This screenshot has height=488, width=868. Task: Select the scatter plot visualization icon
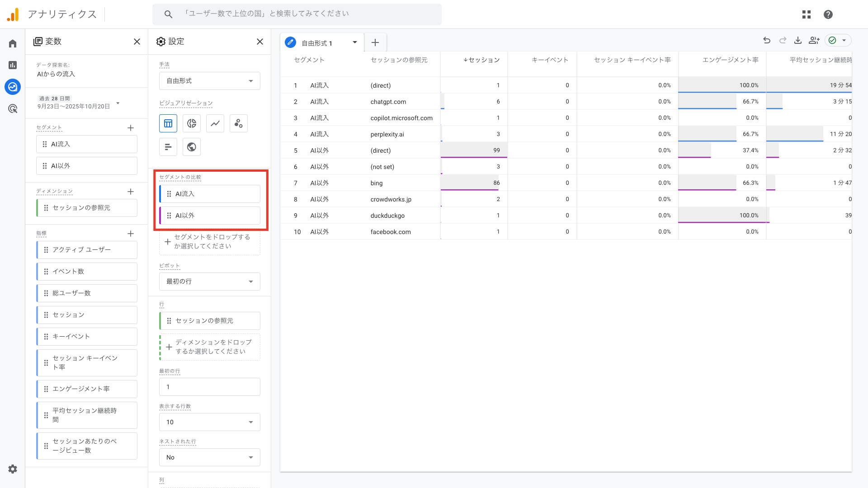point(239,123)
